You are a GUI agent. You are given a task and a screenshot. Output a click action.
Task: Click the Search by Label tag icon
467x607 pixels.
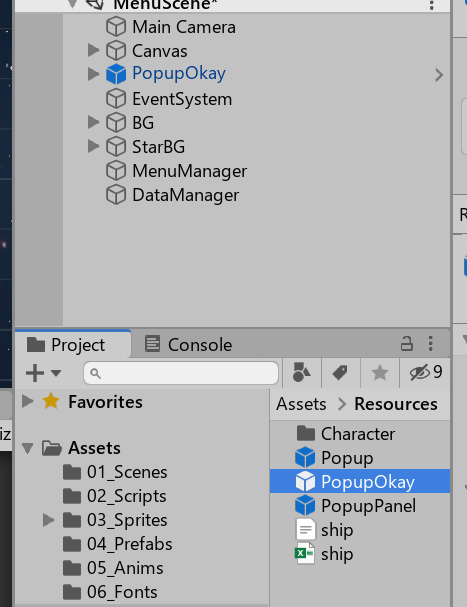[x=340, y=373]
